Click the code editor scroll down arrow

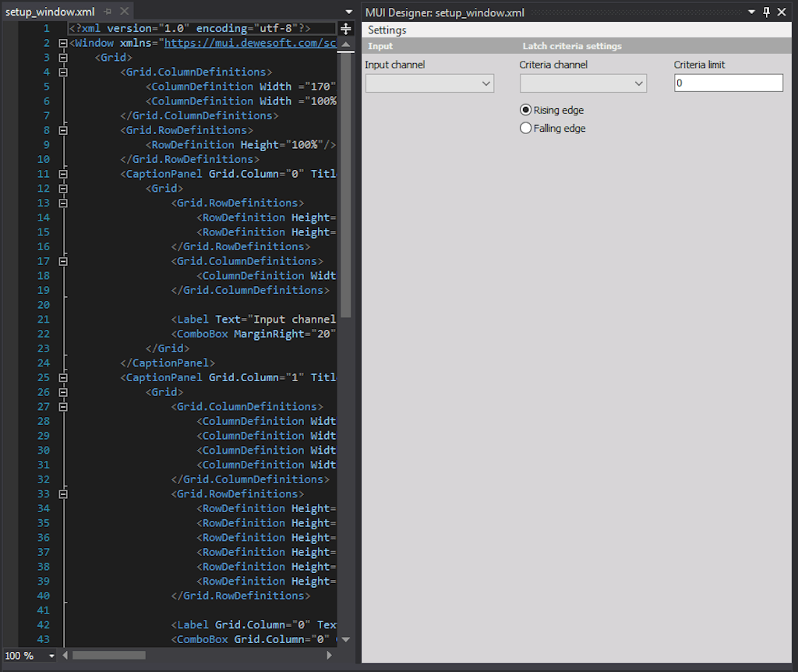point(345,639)
